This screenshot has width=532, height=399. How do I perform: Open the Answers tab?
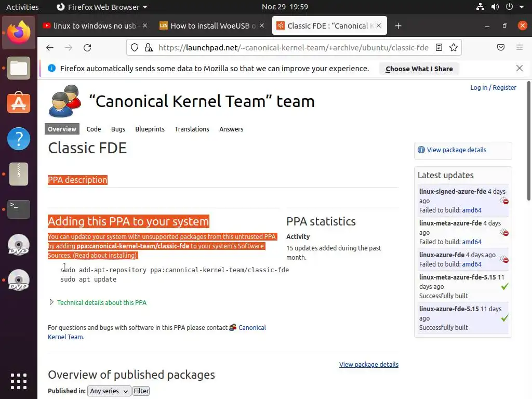[231, 129]
